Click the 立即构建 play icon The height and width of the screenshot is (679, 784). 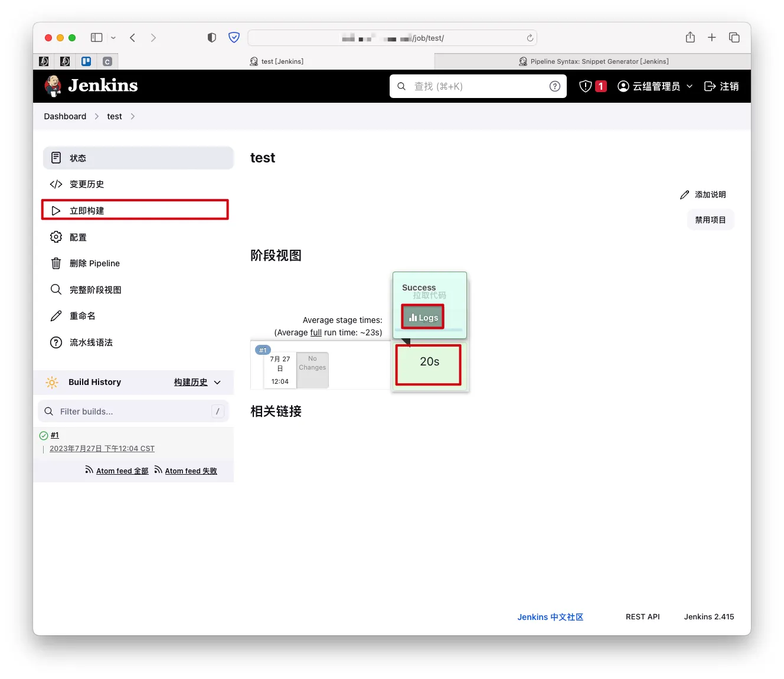[56, 211]
